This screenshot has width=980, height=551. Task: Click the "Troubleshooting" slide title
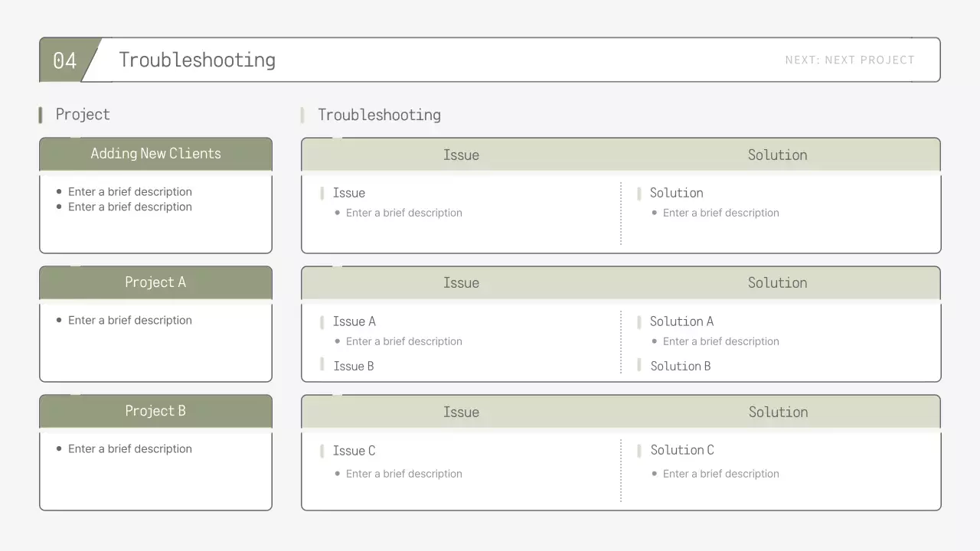click(197, 60)
